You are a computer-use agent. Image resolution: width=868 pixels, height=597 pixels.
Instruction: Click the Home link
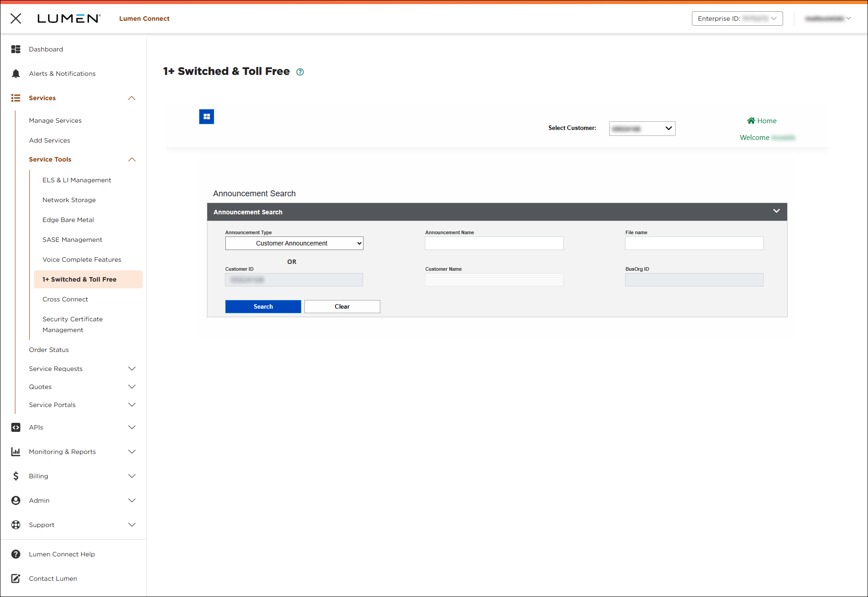(x=767, y=120)
